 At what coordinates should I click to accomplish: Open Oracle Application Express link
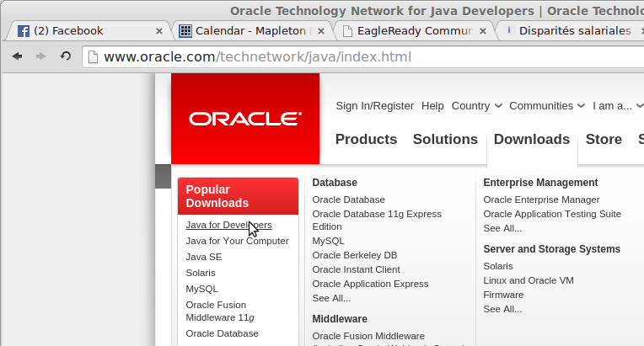tap(370, 284)
